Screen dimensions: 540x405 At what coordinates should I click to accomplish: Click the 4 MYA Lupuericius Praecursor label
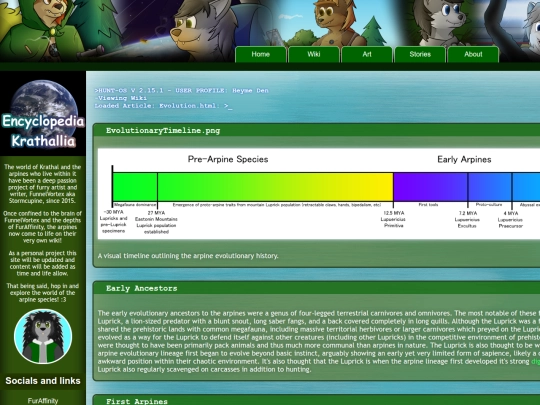coord(511,220)
